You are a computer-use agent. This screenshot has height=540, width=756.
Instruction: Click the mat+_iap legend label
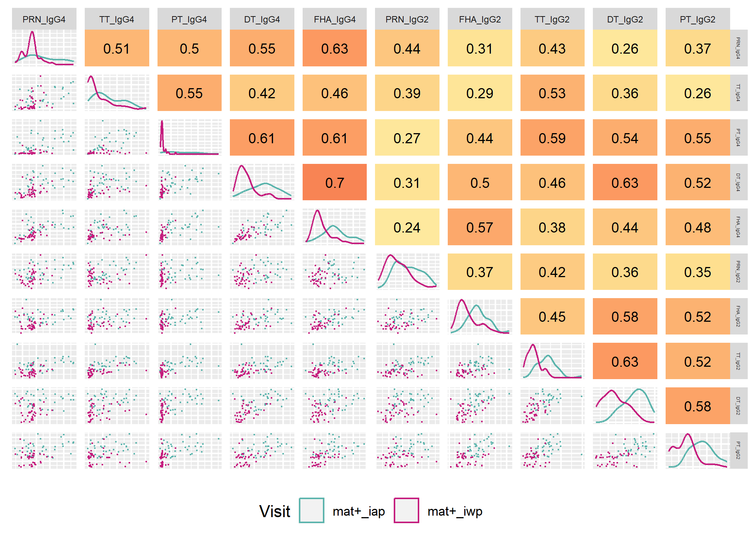(359, 511)
